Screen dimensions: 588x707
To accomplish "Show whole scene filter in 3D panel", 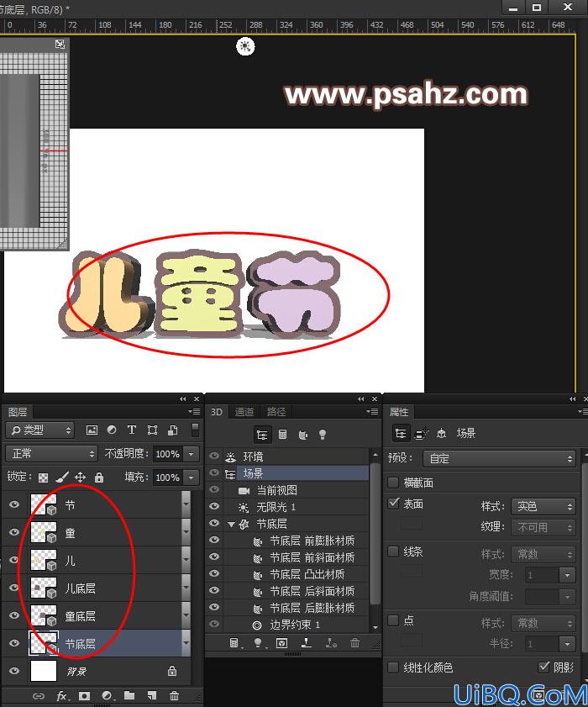I will [x=262, y=435].
